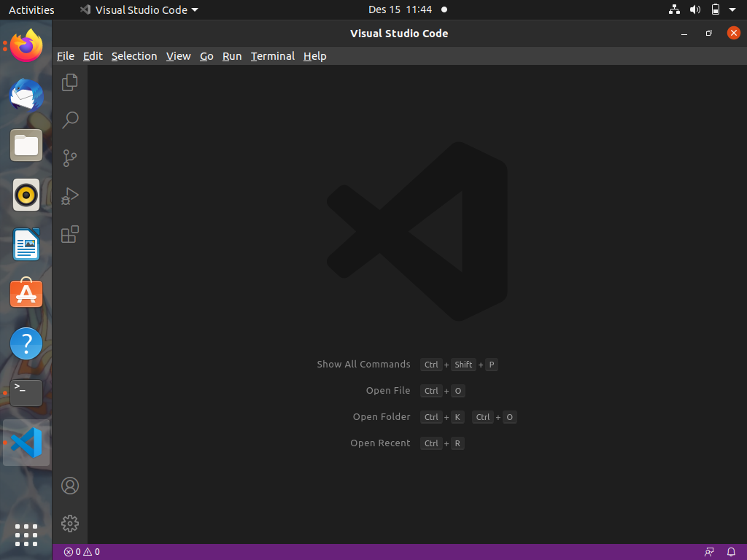Open the Extensions marketplace panel
Viewport: 747px width, 560px height.
69,234
